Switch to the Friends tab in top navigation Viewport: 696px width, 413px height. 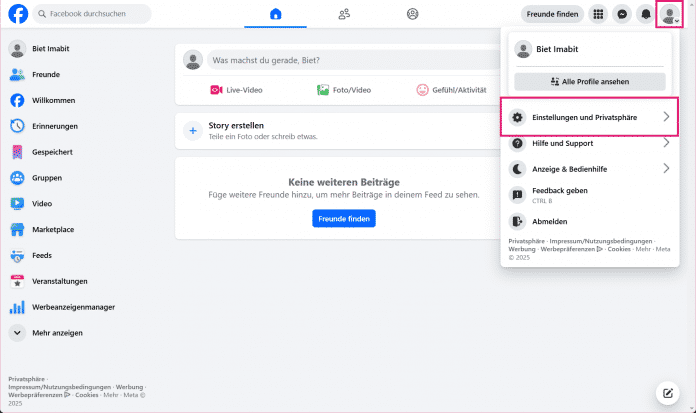[x=344, y=15]
